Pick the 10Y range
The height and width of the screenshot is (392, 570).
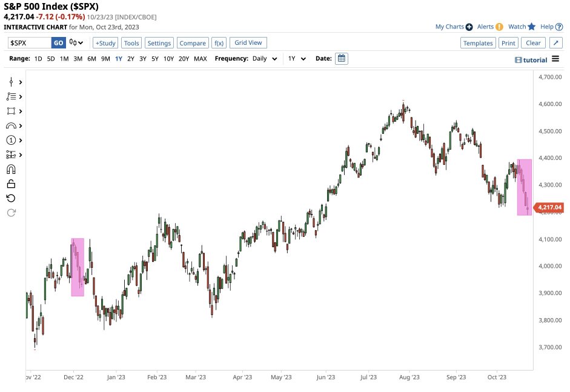tap(168, 59)
